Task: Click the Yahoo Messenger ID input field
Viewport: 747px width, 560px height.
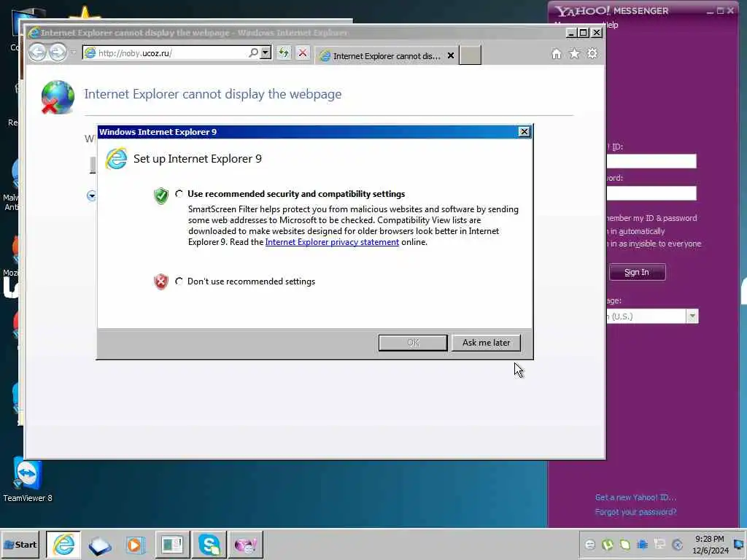Action: [651, 161]
